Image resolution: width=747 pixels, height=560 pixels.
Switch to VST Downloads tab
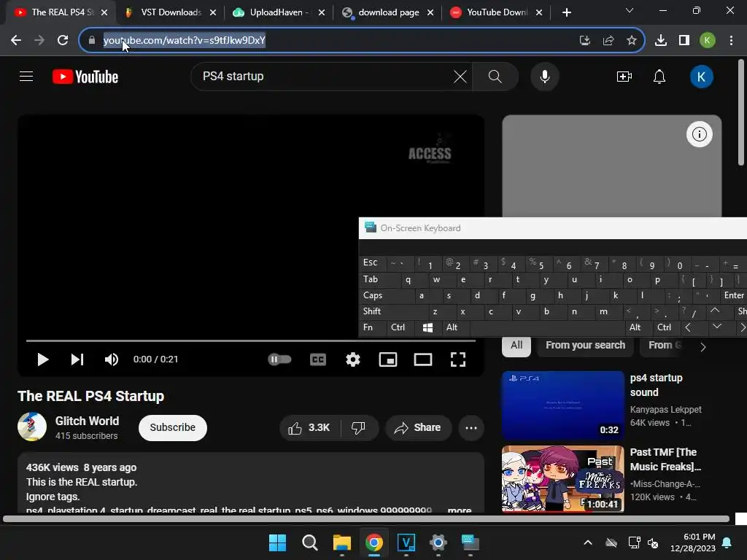[171, 12]
